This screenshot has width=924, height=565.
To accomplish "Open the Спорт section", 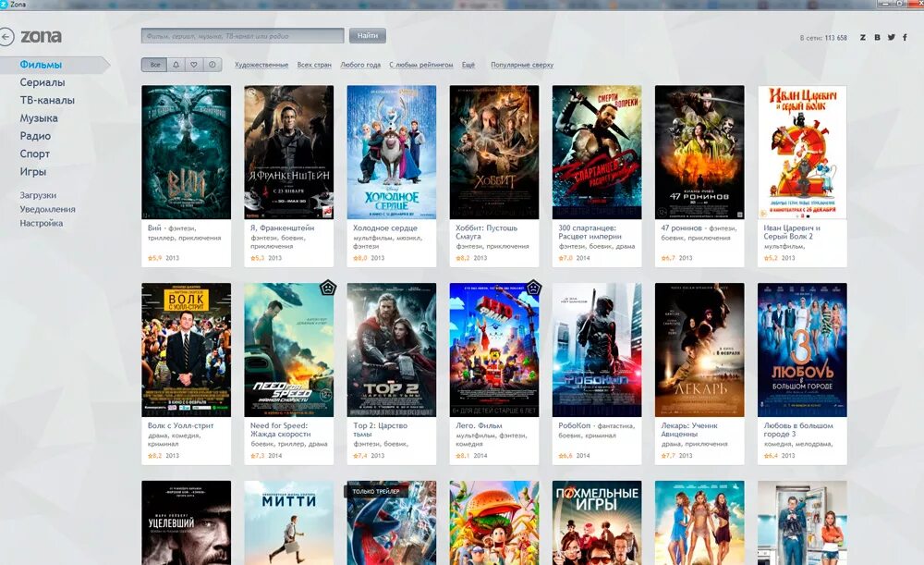I will (x=35, y=154).
